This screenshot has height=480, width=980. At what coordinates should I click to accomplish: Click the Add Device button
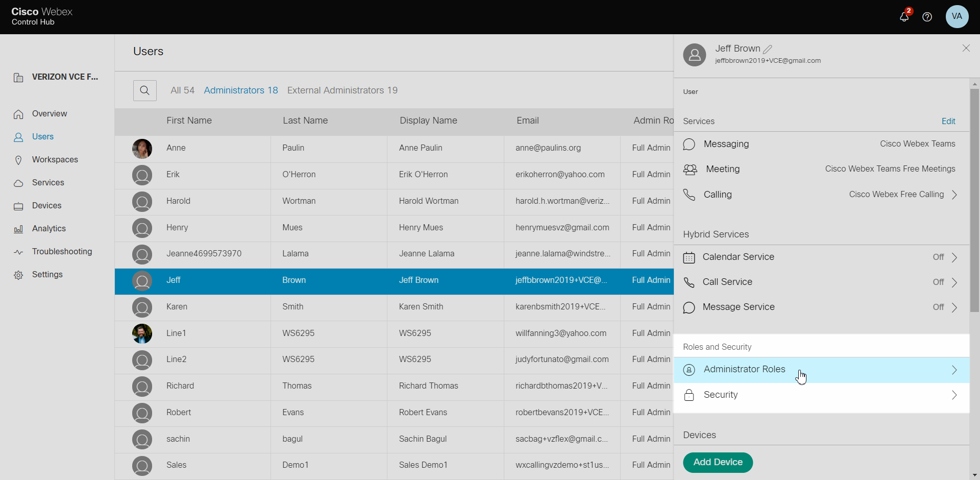point(718,463)
